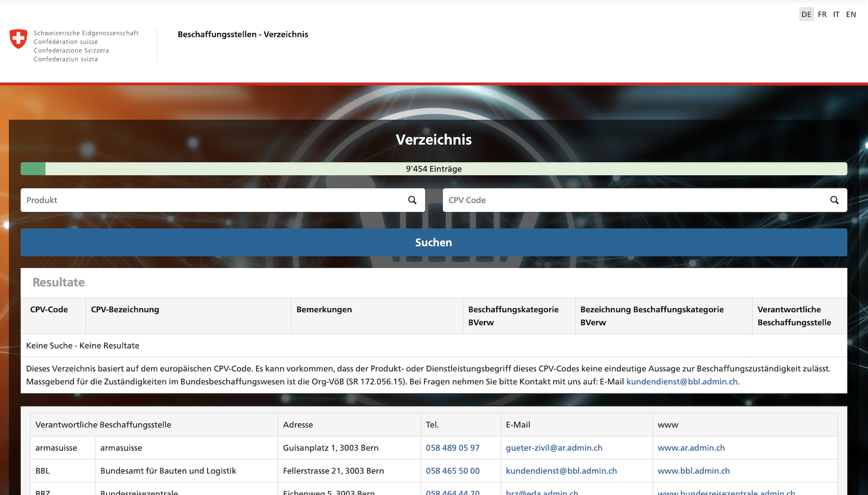The image size is (868, 495).
Task: Click the Swiss Confederation coat of arms logo
Action: 18,39
